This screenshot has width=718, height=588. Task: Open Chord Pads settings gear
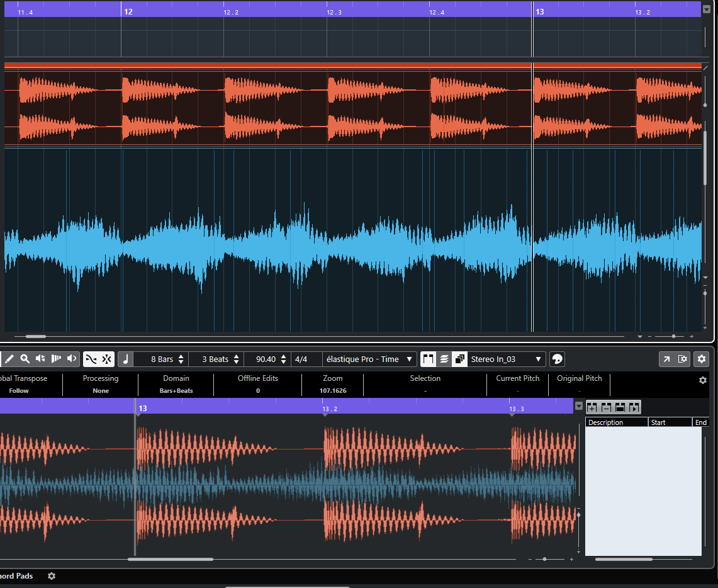[52, 576]
